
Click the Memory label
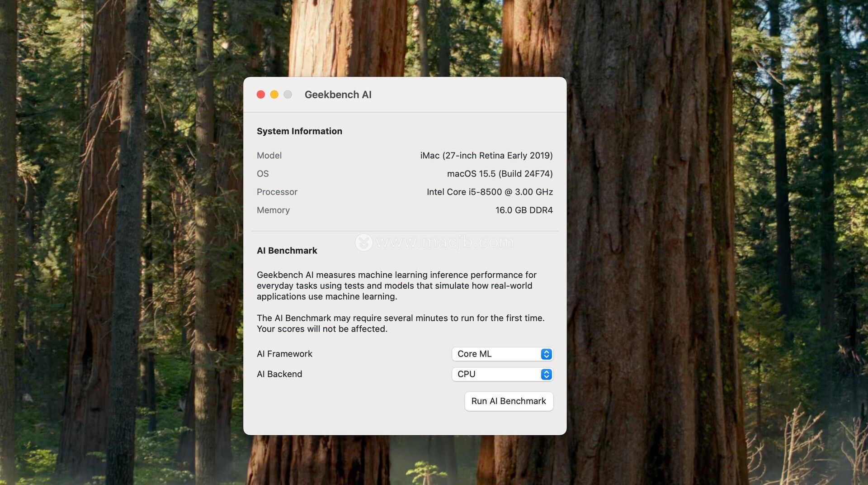coord(273,210)
